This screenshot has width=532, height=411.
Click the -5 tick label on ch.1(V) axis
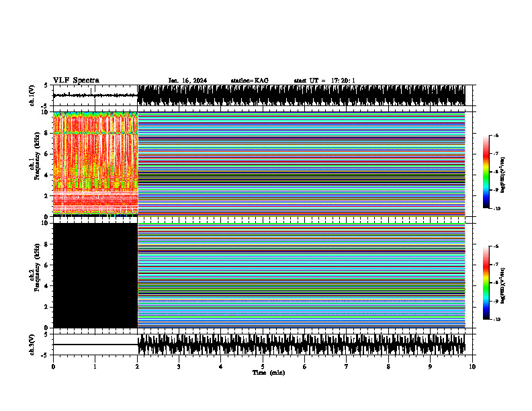46,106
